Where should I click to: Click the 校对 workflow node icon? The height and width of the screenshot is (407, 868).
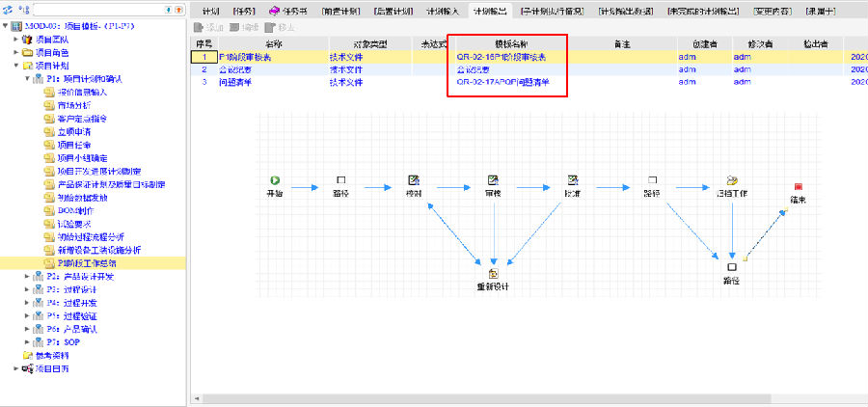click(414, 180)
